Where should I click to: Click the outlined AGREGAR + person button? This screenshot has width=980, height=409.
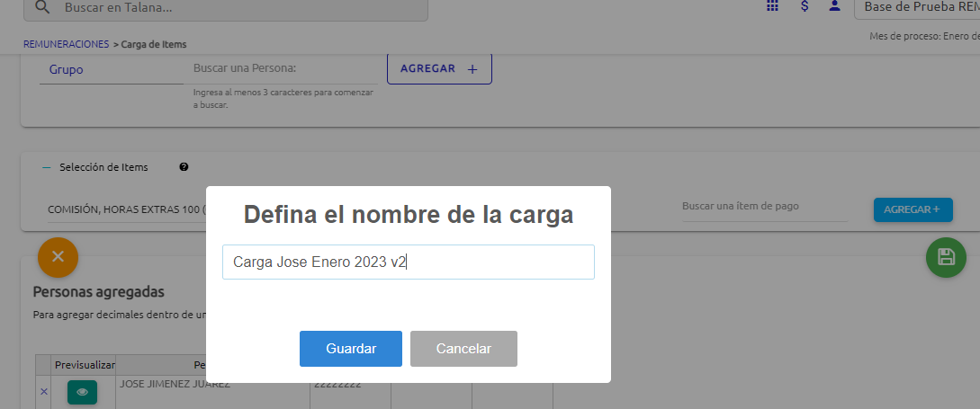pos(439,68)
